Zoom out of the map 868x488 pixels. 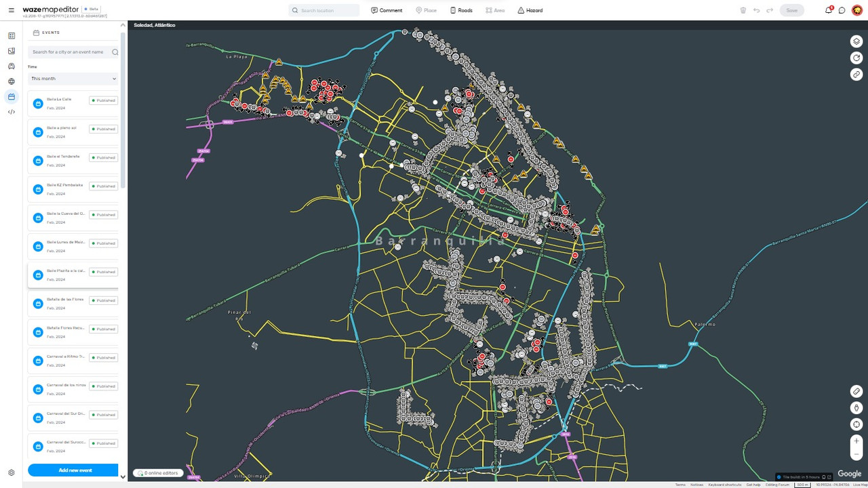tap(856, 454)
